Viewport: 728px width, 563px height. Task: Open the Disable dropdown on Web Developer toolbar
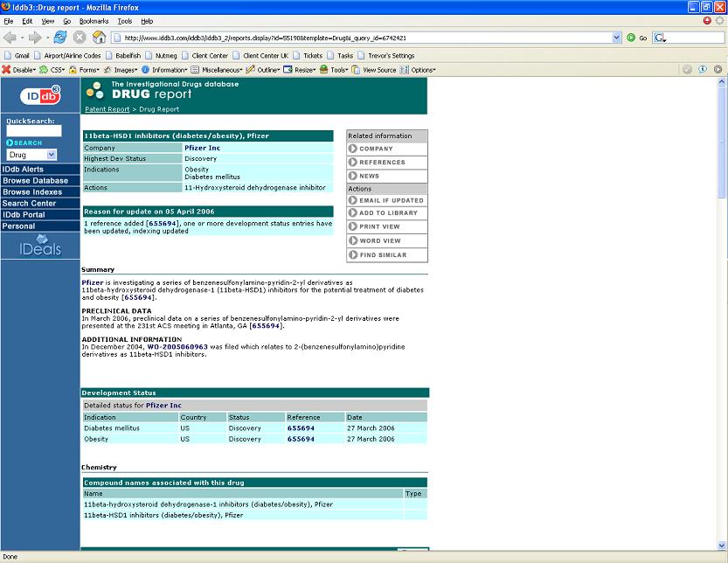click(19, 70)
